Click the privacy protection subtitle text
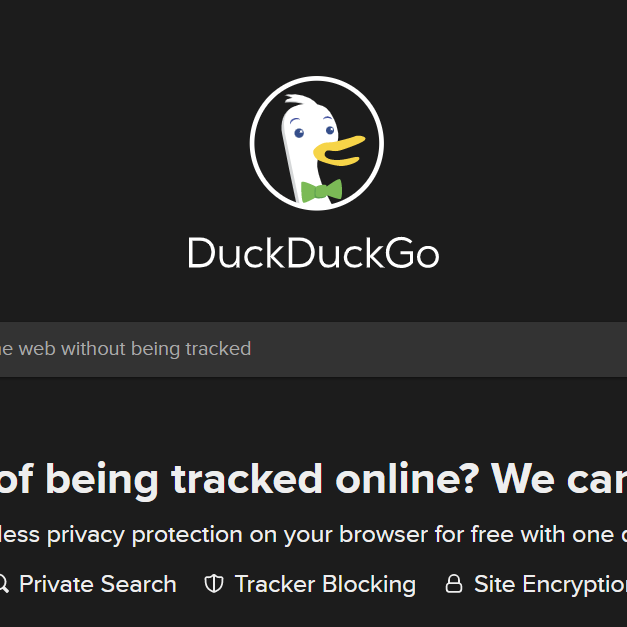This screenshot has width=627, height=627. point(314,535)
